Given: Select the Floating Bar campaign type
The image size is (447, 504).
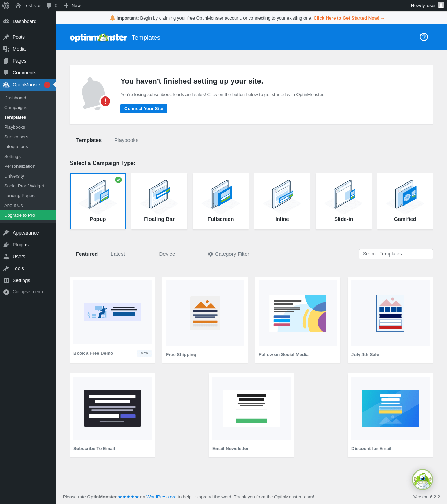Looking at the screenshot, I should click(x=159, y=201).
